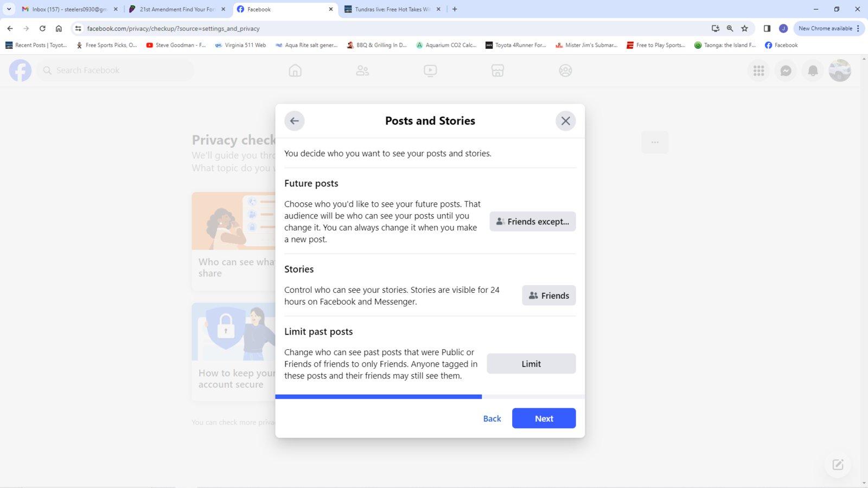Open a new browser tab
This screenshot has width=868, height=488.
(x=455, y=9)
